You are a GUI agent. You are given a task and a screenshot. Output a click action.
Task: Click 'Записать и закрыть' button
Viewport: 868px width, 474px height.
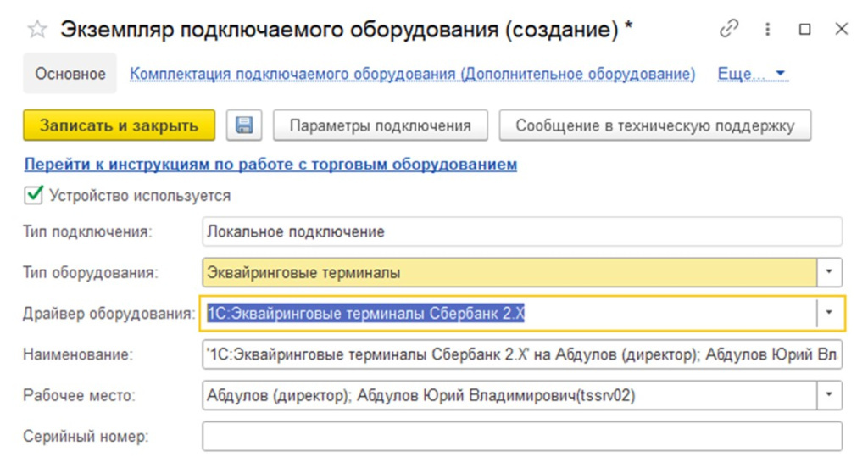pos(119,125)
